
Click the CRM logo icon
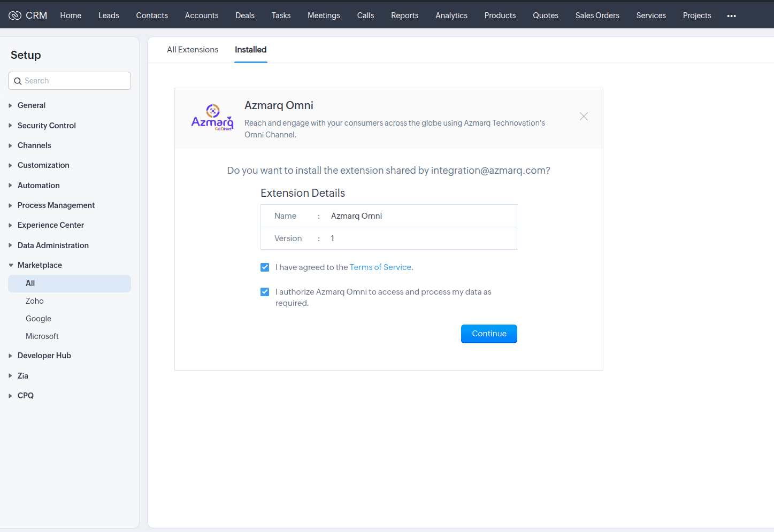click(15, 16)
